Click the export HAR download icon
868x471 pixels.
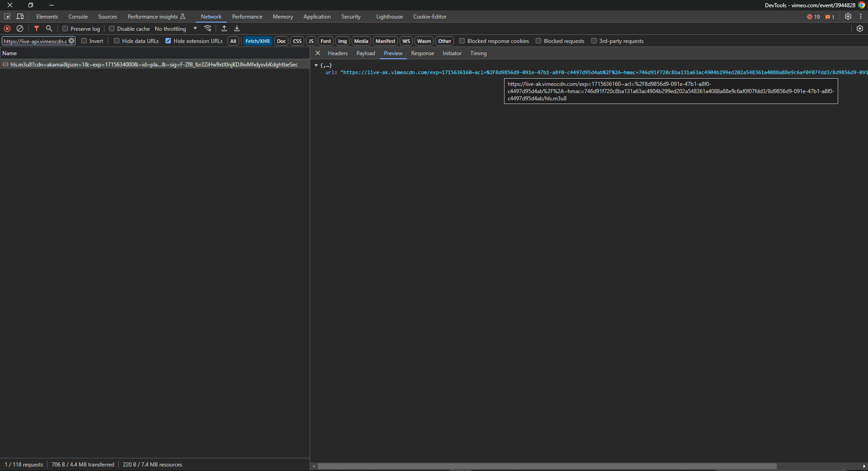(237, 28)
